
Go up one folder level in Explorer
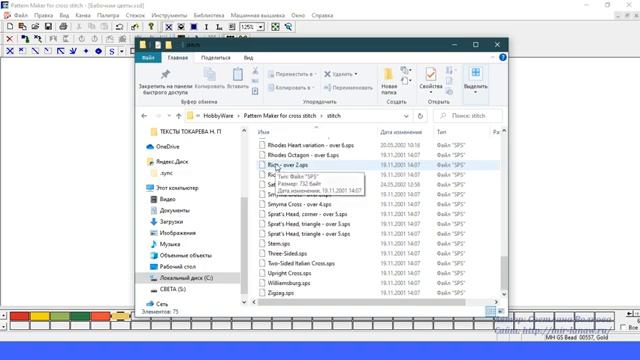[178, 116]
